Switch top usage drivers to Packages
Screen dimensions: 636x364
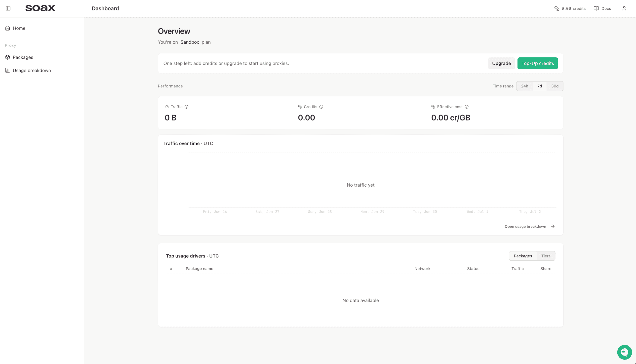[x=522, y=256]
